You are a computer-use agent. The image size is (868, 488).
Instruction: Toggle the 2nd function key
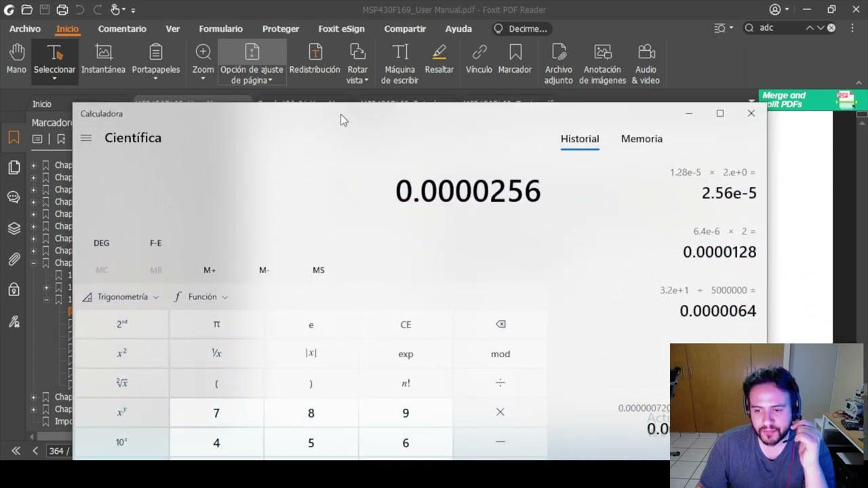pos(121,324)
